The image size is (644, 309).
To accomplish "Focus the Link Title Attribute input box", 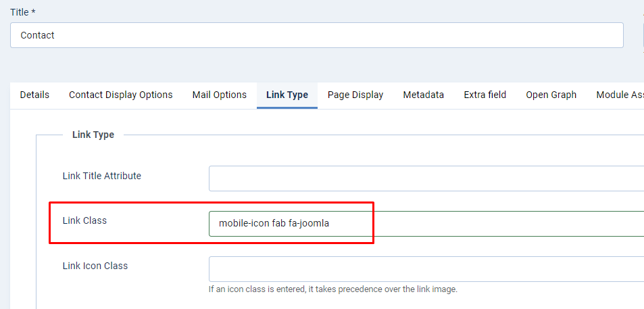I will click(x=426, y=179).
